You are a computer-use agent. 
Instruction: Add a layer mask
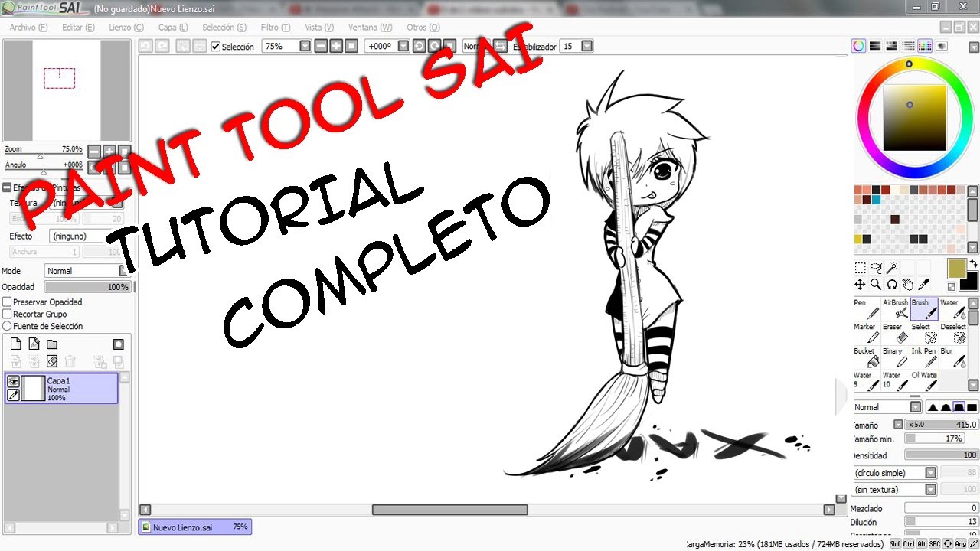119,344
